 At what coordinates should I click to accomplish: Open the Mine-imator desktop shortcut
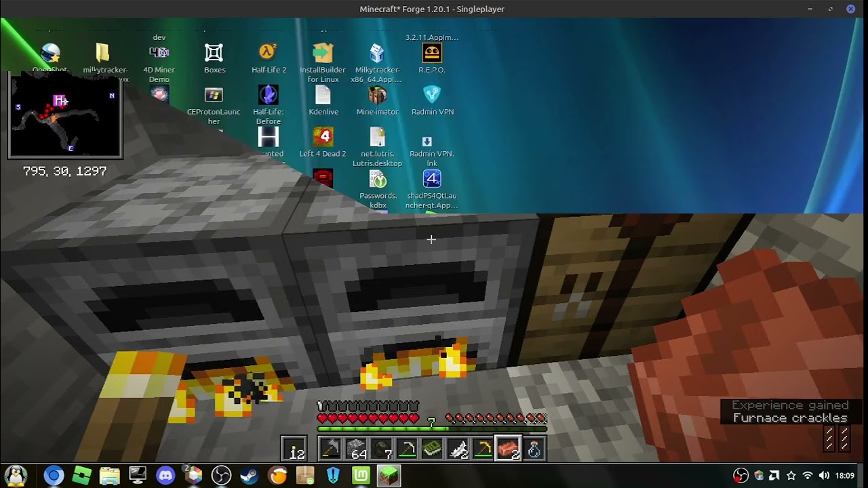(x=377, y=100)
